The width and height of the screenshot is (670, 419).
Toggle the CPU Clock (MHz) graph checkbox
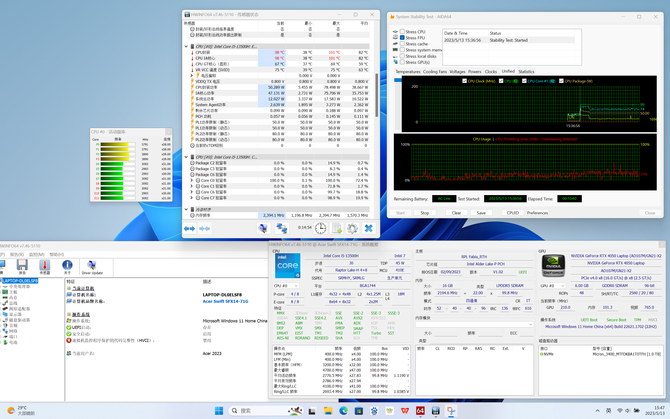(x=464, y=81)
